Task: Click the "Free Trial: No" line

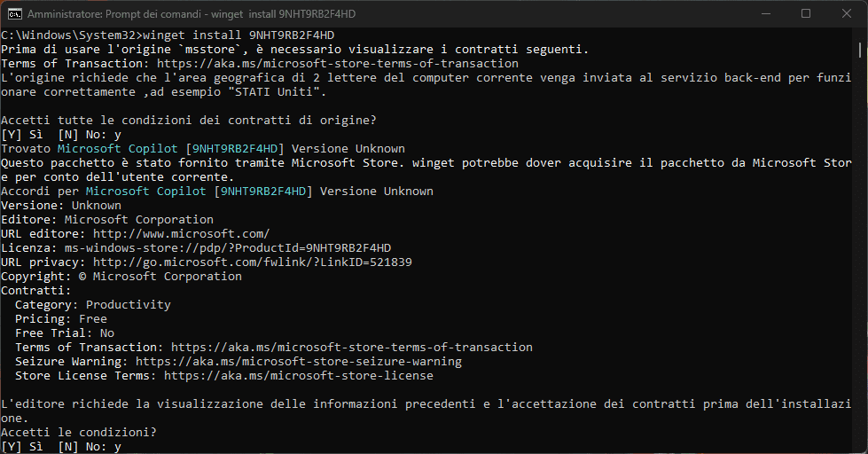Action: point(64,333)
